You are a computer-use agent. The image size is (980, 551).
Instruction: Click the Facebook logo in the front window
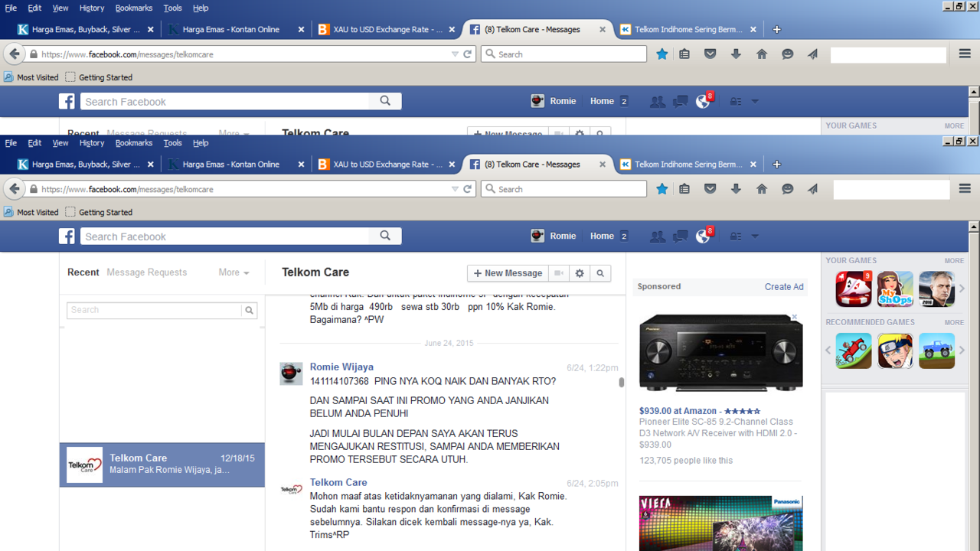[x=67, y=236]
